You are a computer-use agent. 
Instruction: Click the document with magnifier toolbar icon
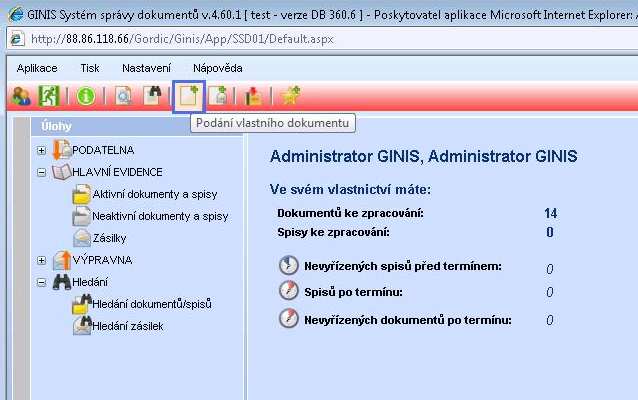(123, 96)
